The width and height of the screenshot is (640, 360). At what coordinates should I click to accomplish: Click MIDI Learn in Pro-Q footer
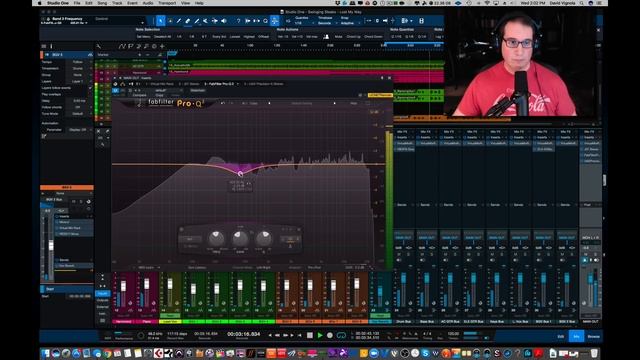(146, 267)
